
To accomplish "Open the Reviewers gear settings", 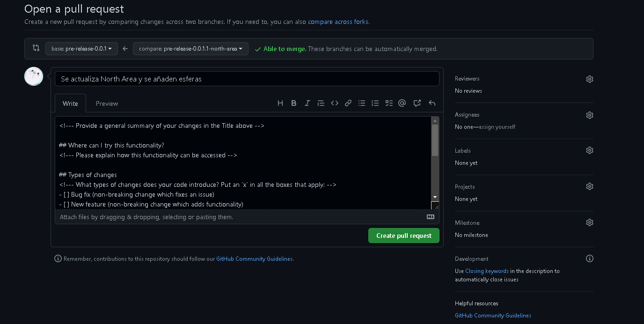I will pyautogui.click(x=589, y=79).
